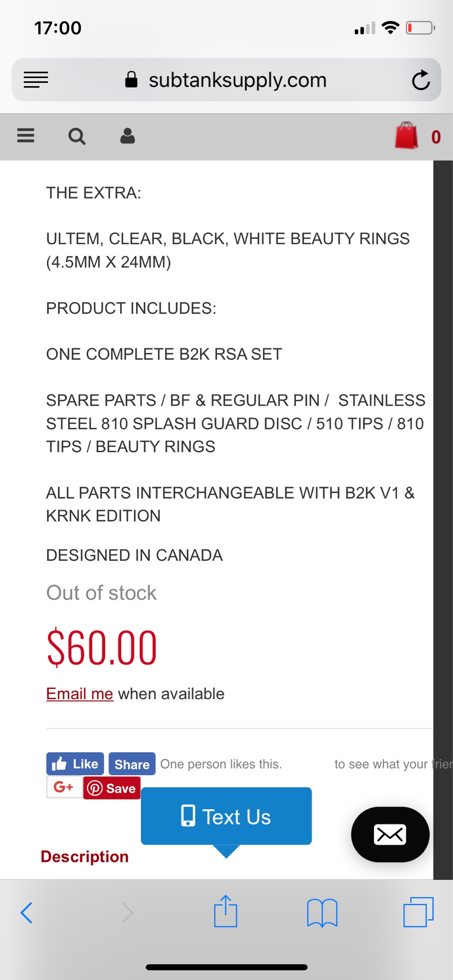This screenshot has width=453, height=980.
Task: Open Safari reader view lines icon
Action: [x=36, y=80]
